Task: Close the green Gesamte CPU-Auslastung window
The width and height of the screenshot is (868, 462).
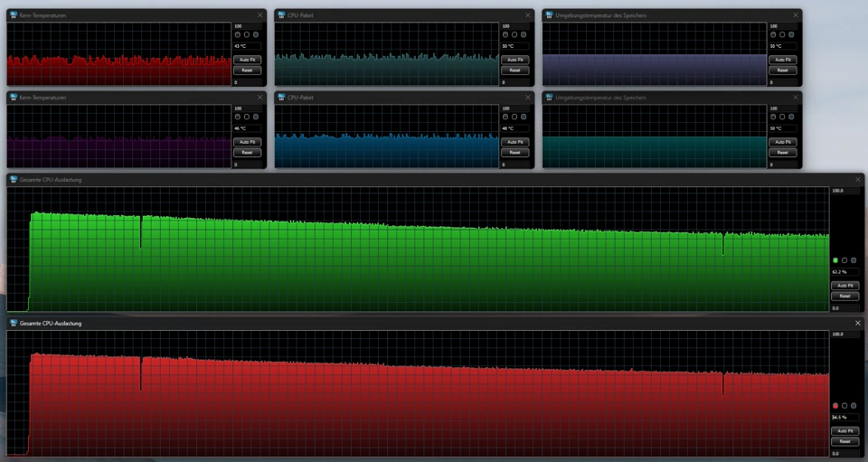Action: [x=858, y=179]
